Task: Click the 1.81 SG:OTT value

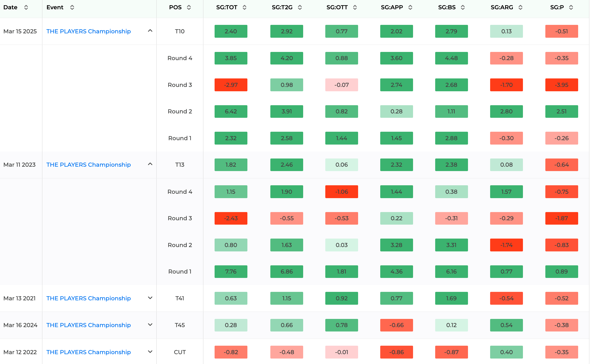Action: coord(342,272)
